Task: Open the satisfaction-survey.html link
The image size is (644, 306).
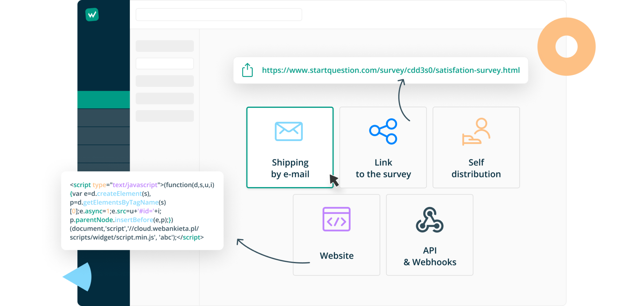Action: (391, 70)
